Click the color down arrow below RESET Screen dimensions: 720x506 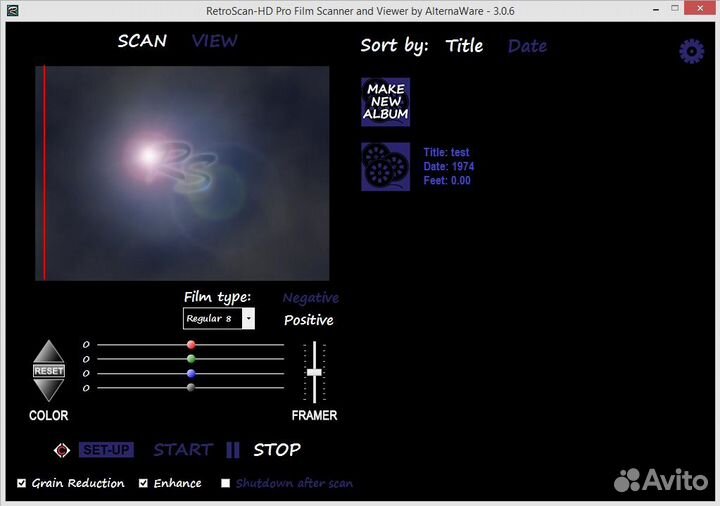(48, 390)
